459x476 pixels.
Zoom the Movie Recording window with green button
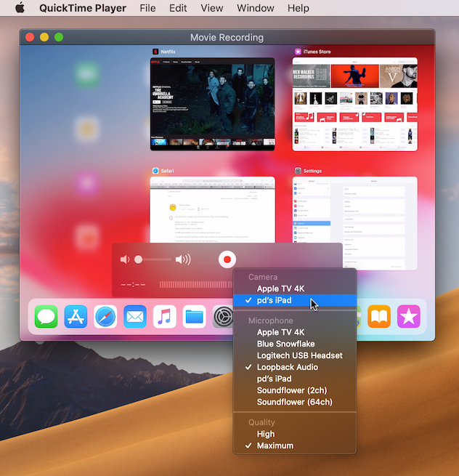click(59, 37)
